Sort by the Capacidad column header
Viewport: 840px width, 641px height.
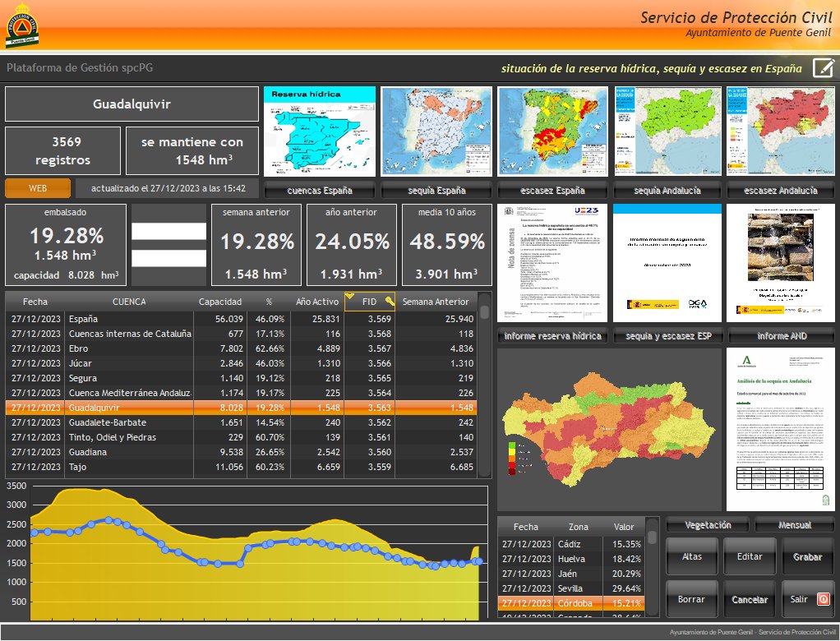(220, 302)
